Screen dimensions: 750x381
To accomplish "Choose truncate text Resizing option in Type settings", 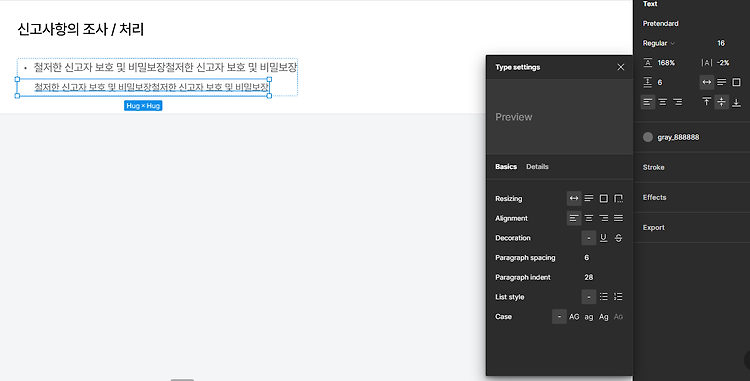I will click(x=618, y=198).
